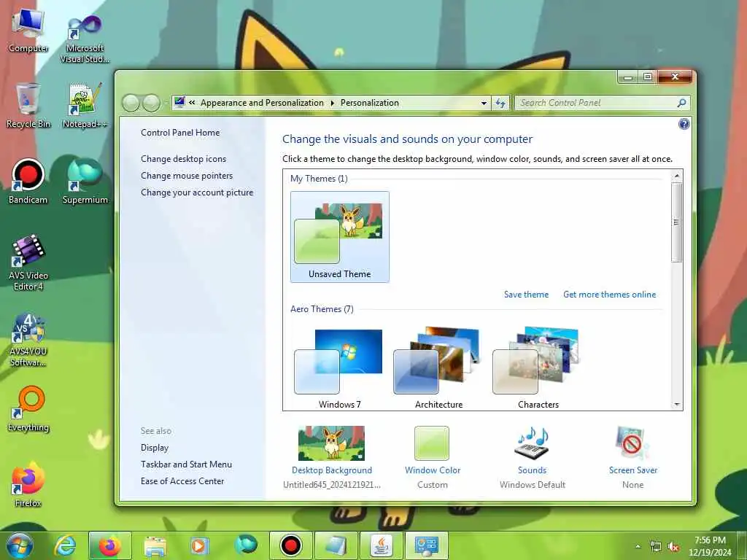Screen dimensions: 747x560
Task: Open the Desktop Background thumbnail
Action: (x=332, y=443)
